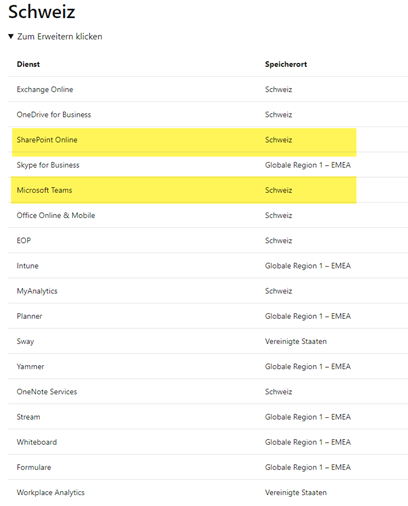Click the EOP service name

24,241
